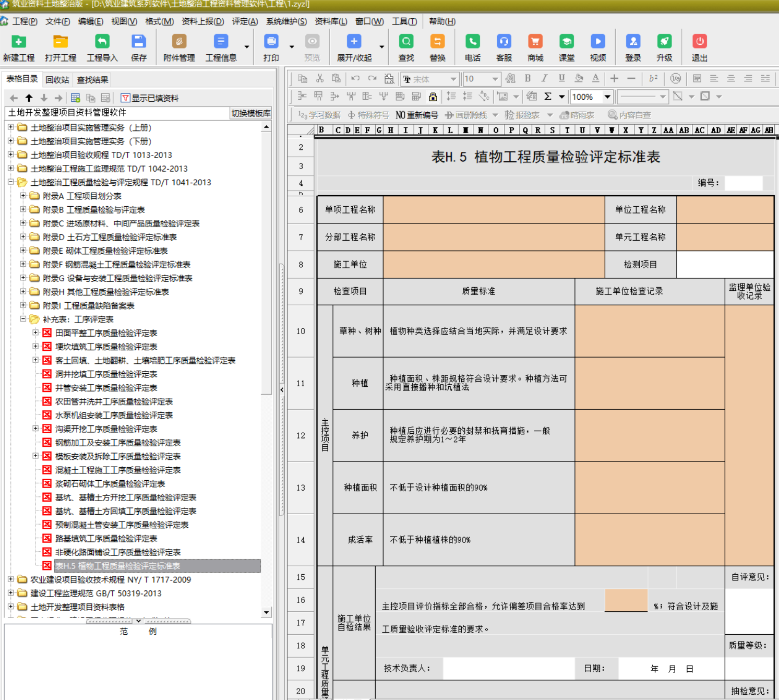Click the font color A icon
Screen dimensions: 779x700
[x=595, y=79]
